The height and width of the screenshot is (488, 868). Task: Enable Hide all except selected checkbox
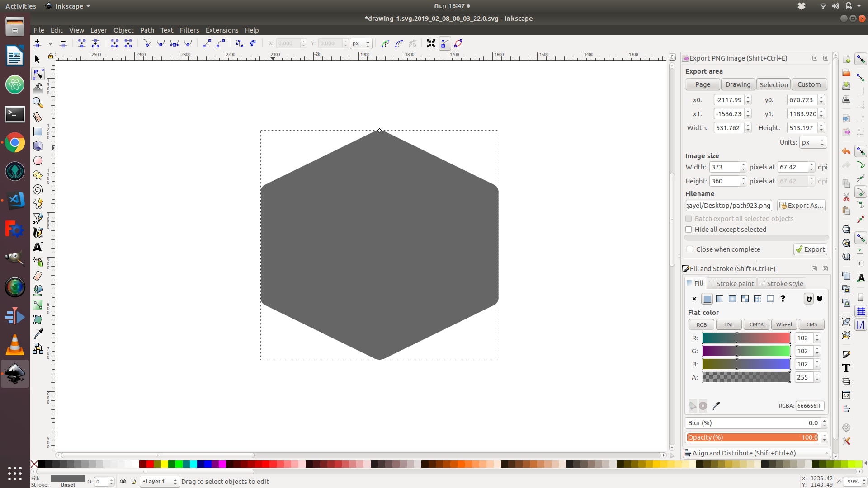click(689, 230)
